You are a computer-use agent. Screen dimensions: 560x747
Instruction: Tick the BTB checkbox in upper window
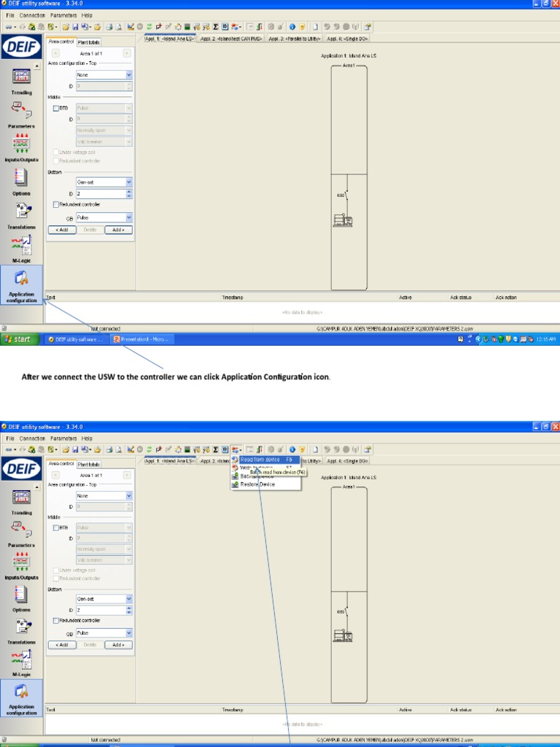point(55,108)
